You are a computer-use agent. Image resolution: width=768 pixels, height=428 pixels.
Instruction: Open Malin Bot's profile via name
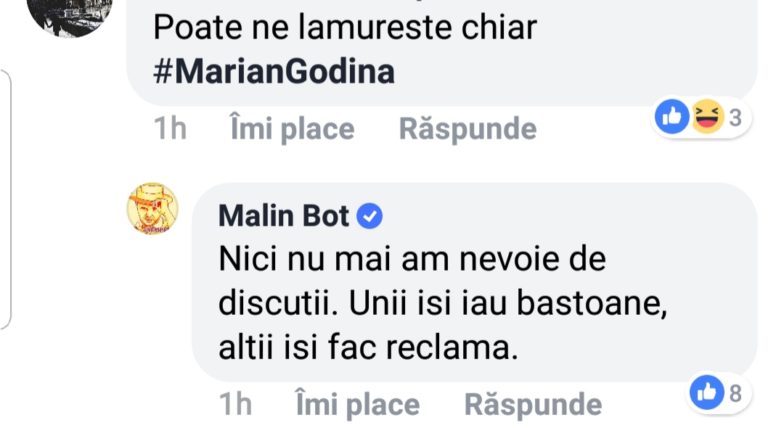[283, 215]
